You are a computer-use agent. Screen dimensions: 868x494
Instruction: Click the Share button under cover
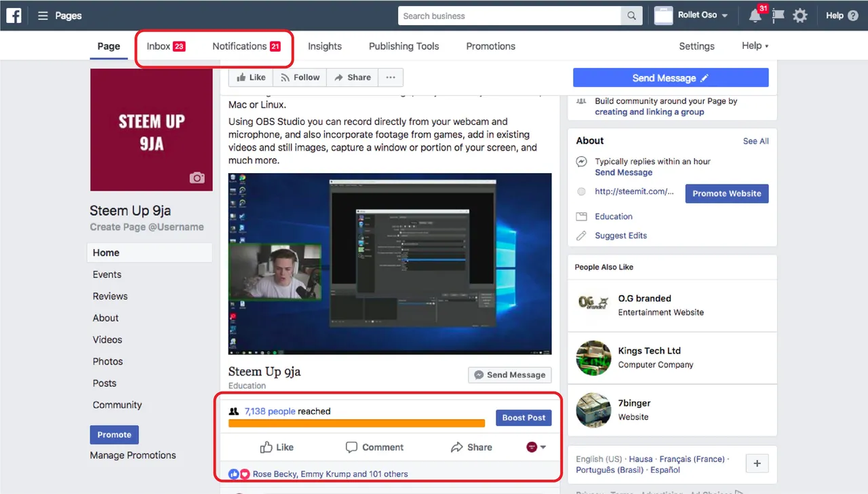click(x=352, y=77)
